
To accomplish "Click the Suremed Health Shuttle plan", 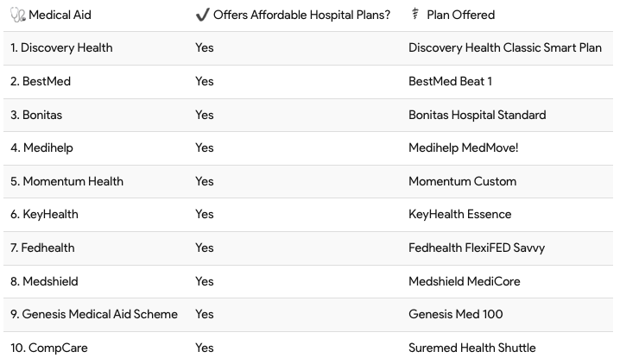I will click(x=471, y=348).
